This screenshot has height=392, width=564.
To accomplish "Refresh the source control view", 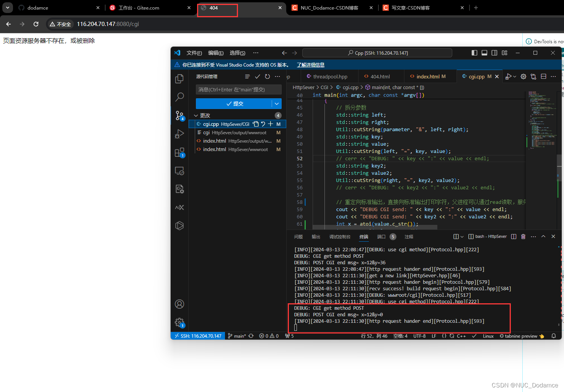I will pyautogui.click(x=267, y=76).
